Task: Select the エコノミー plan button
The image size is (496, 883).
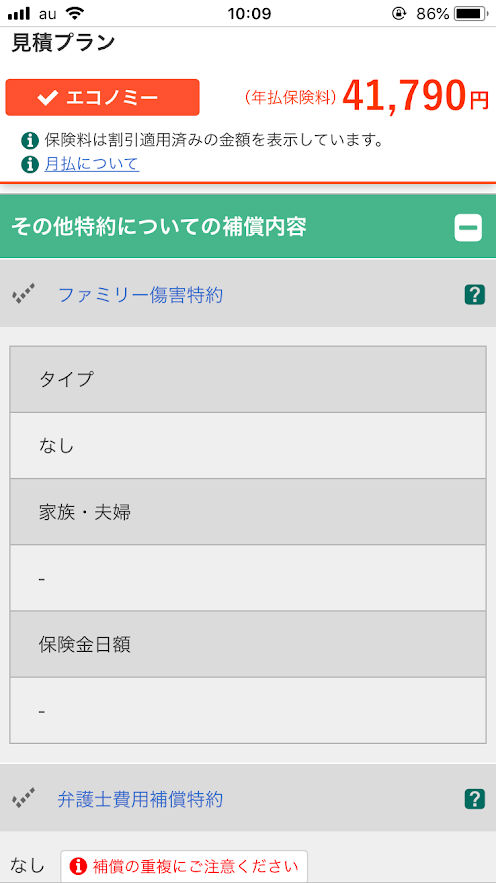Action: point(102,97)
